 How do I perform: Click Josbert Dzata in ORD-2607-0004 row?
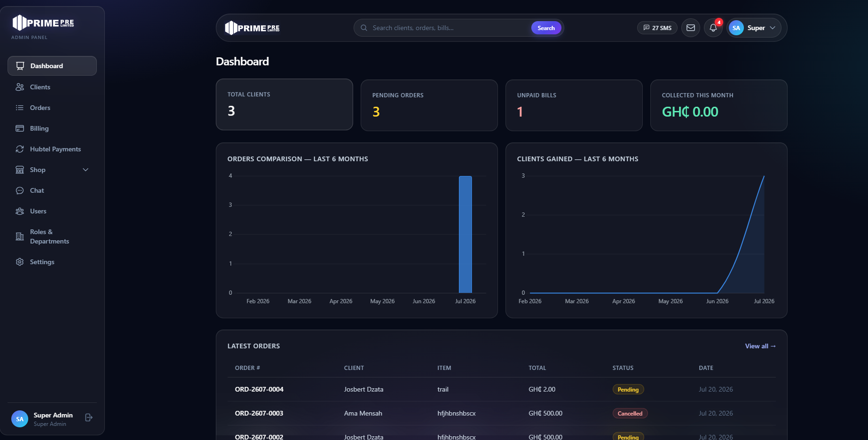click(363, 389)
